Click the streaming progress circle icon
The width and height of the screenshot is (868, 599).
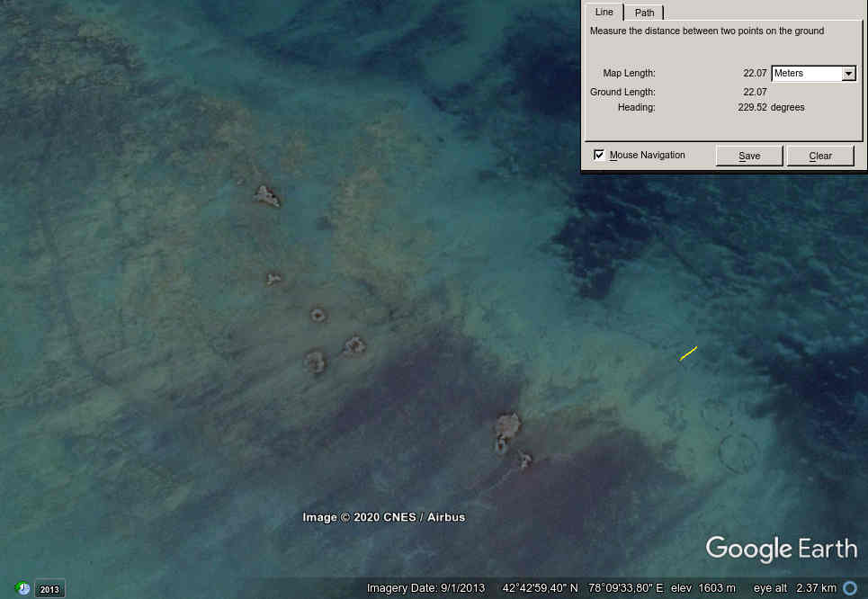[849, 588]
